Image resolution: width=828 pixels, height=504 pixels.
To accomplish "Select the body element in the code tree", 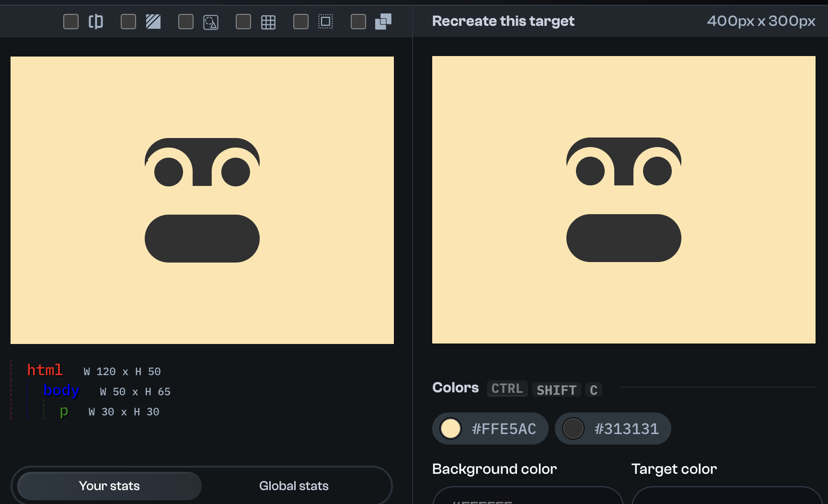I will tap(61, 390).
